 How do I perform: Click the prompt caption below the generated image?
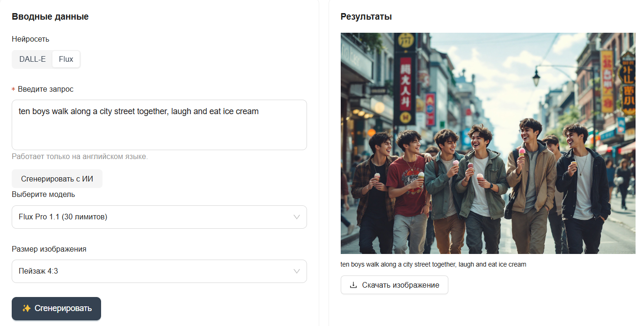click(433, 264)
